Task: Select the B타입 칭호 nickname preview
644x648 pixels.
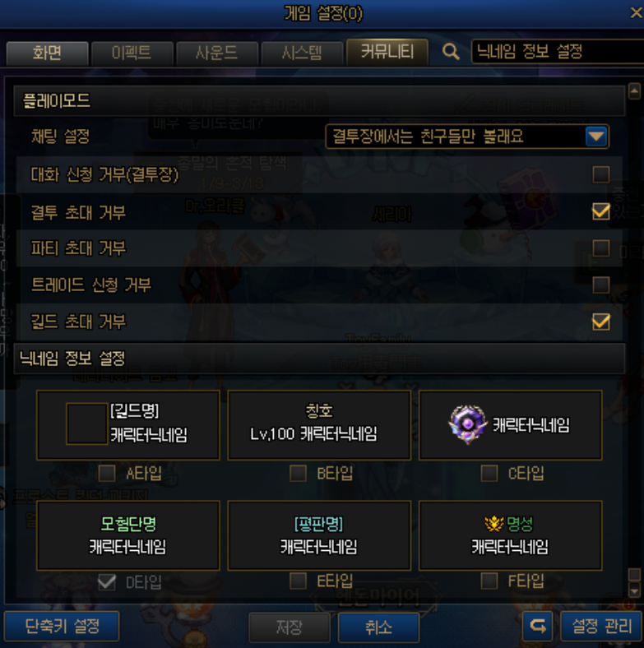Action: (x=319, y=425)
